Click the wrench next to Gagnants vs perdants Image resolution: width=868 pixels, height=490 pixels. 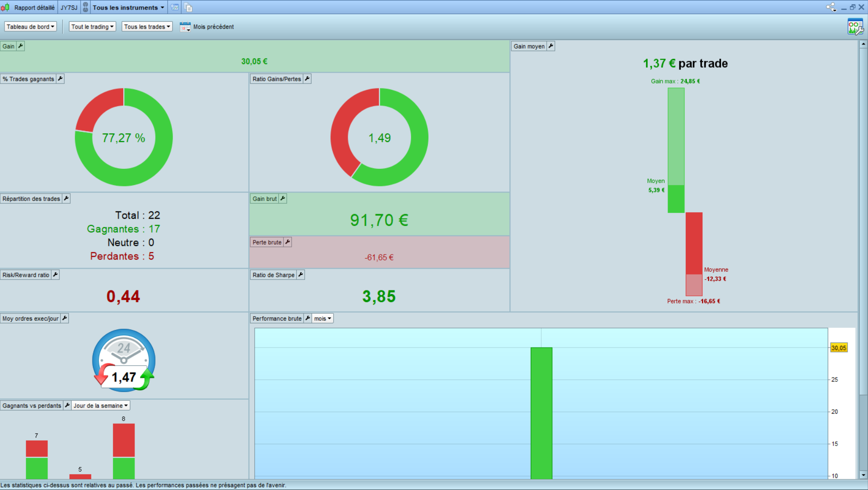[67, 406]
